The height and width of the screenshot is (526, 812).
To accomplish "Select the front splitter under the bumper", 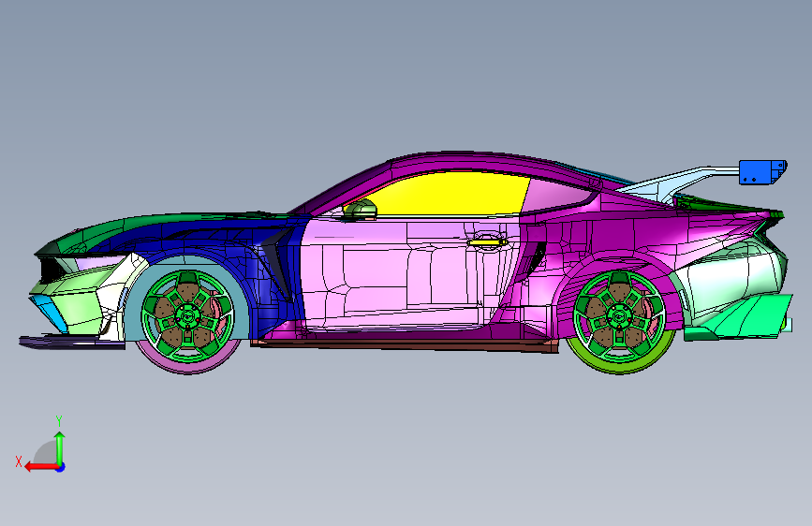I will click(x=72, y=342).
